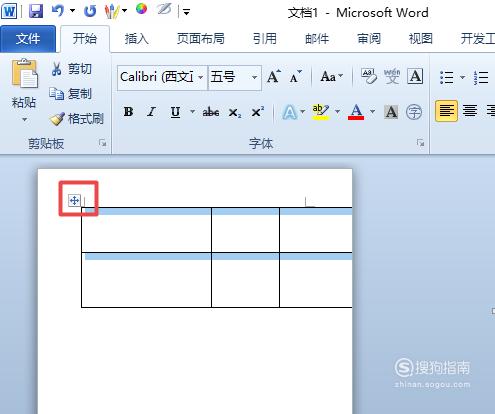Open the Change Case Aa menu
495x414 pixels.
pyautogui.click(x=332, y=77)
